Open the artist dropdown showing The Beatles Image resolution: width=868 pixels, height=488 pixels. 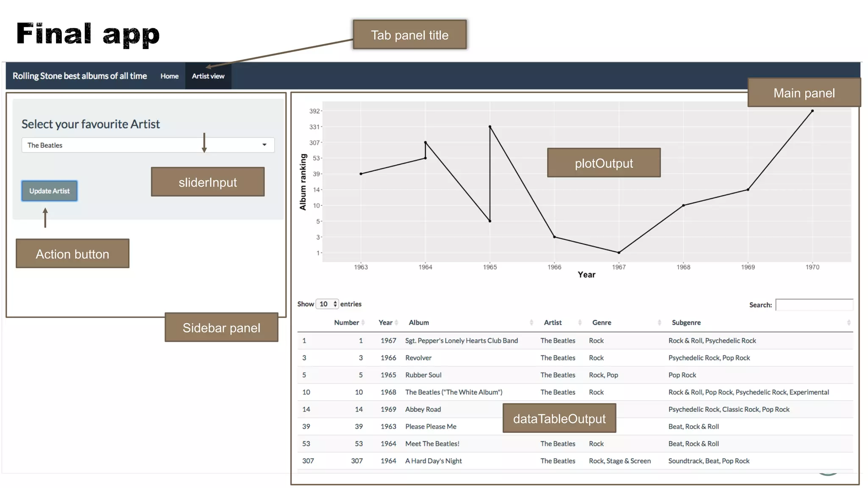point(148,145)
